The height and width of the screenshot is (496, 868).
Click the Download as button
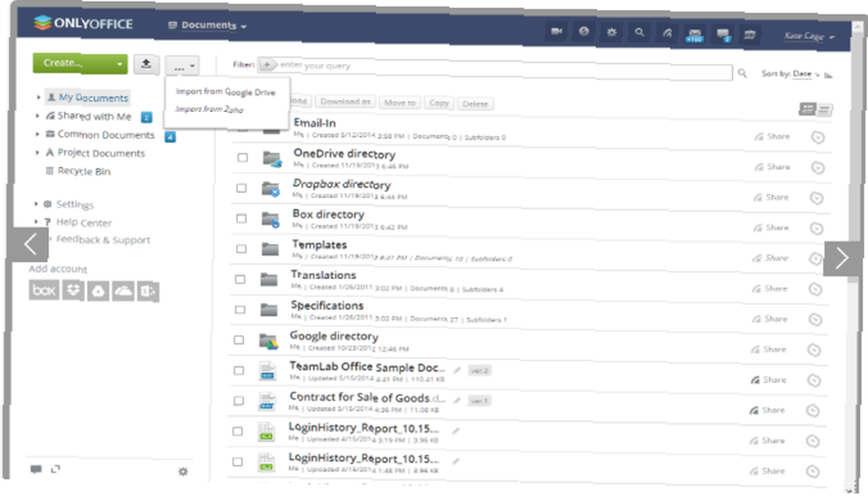click(345, 102)
